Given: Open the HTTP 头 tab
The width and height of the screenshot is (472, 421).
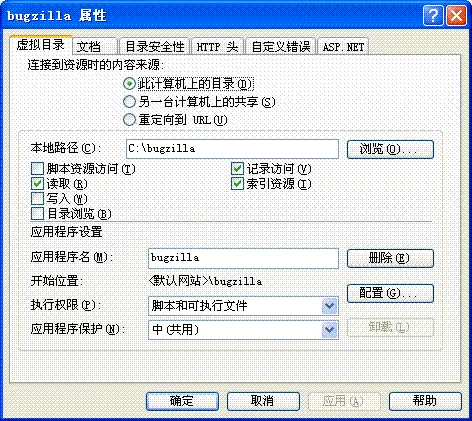Looking at the screenshot, I should 217,47.
